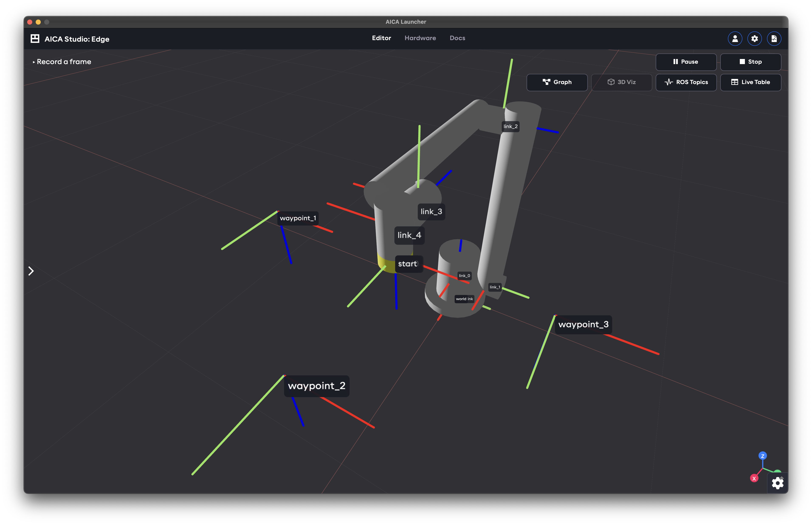Click the X axis gizmo handle

754,478
